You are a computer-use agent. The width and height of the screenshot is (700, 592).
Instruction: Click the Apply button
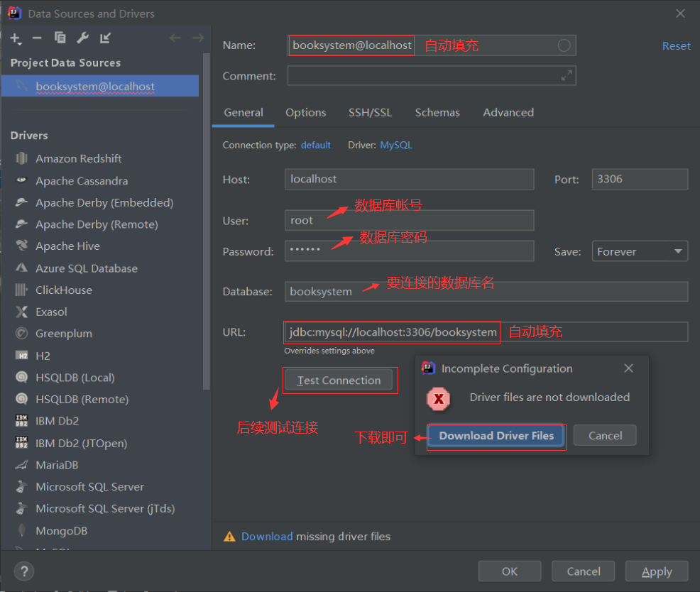(x=657, y=571)
